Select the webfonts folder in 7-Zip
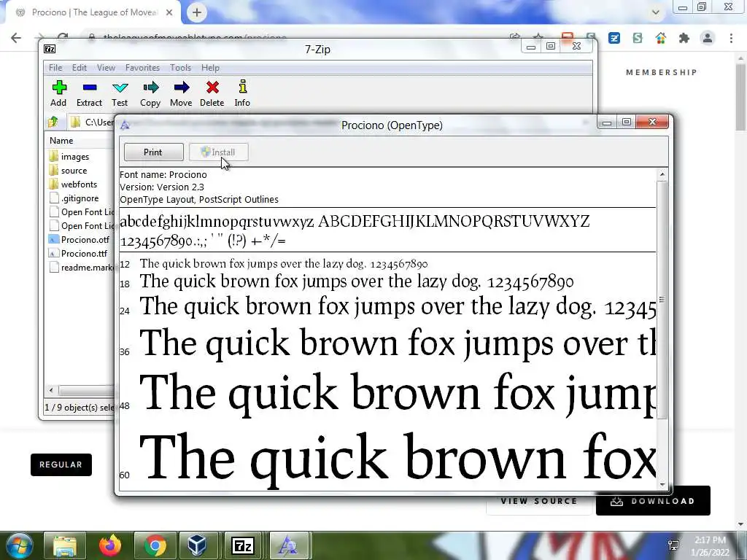This screenshot has width=747, height=560. tap(74, 184)
